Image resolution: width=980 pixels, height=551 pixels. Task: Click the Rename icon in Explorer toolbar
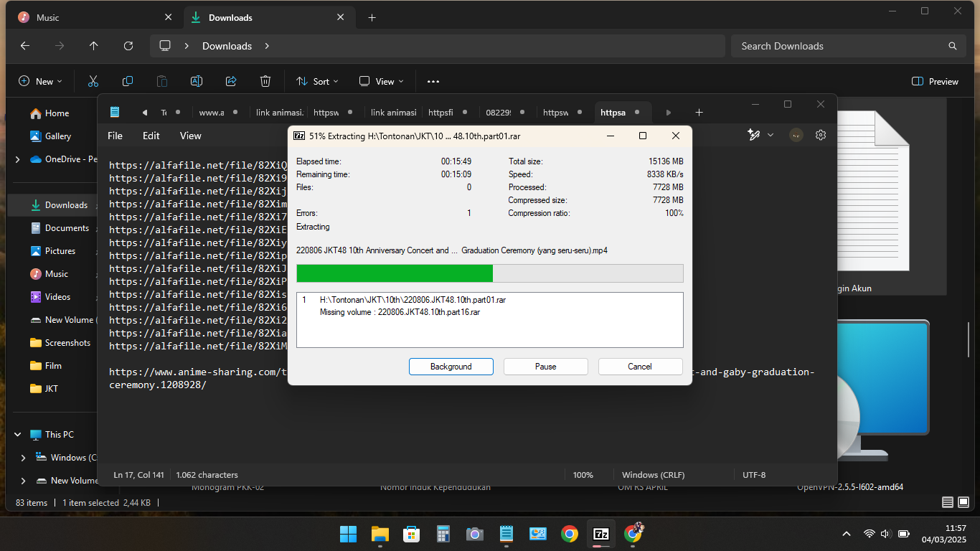pyautogui.click(x=197, y=81)
